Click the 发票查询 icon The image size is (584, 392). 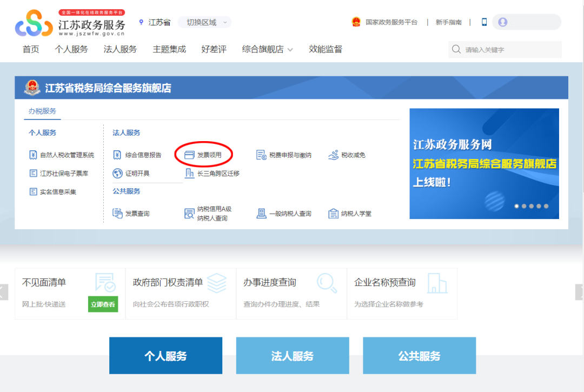click(117, 214)
